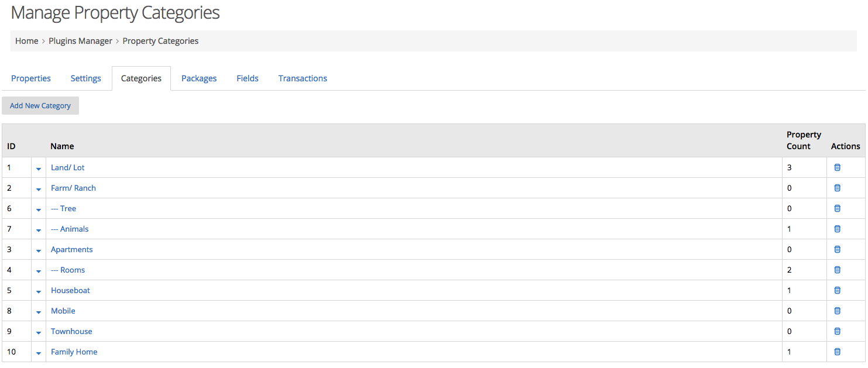The width and height of the screenshot is (868, 368).
Task: Click the trash icon for Mobile
Action: click(837, 311)
